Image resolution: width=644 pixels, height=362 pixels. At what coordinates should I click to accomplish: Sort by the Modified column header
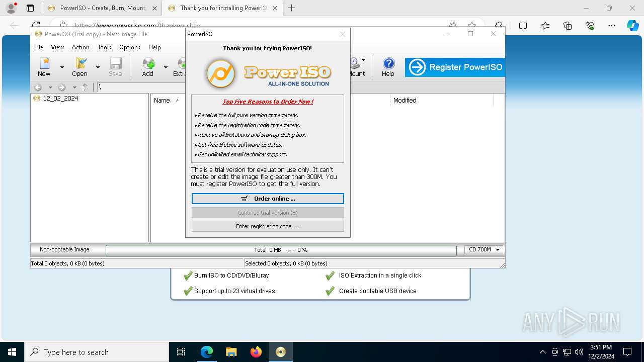(x=405, y=101)
